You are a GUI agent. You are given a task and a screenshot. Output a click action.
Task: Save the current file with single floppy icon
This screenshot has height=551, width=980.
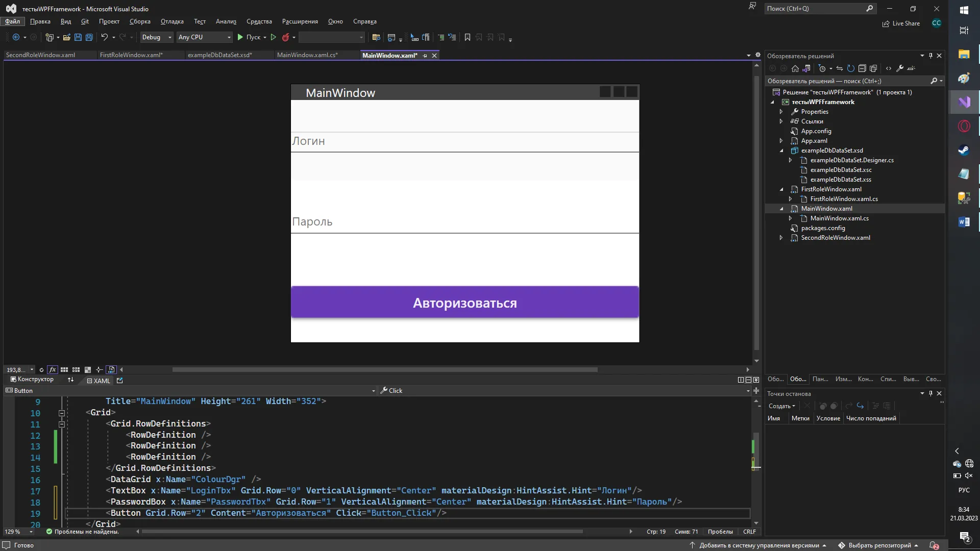[x=78, y=37]
